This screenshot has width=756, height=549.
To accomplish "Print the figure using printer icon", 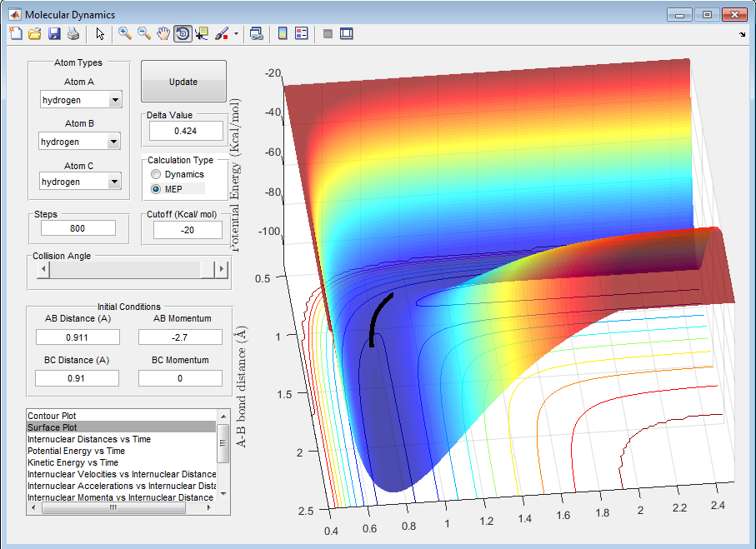I will (73, 34).
